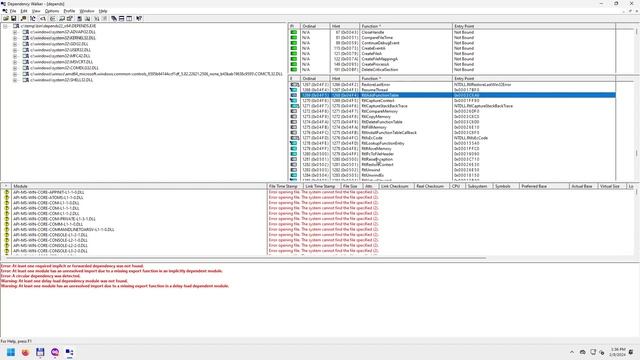Expand the MSVCRT.DLL tree node
This screenshot has width=640, height=360.
[15, 62]
